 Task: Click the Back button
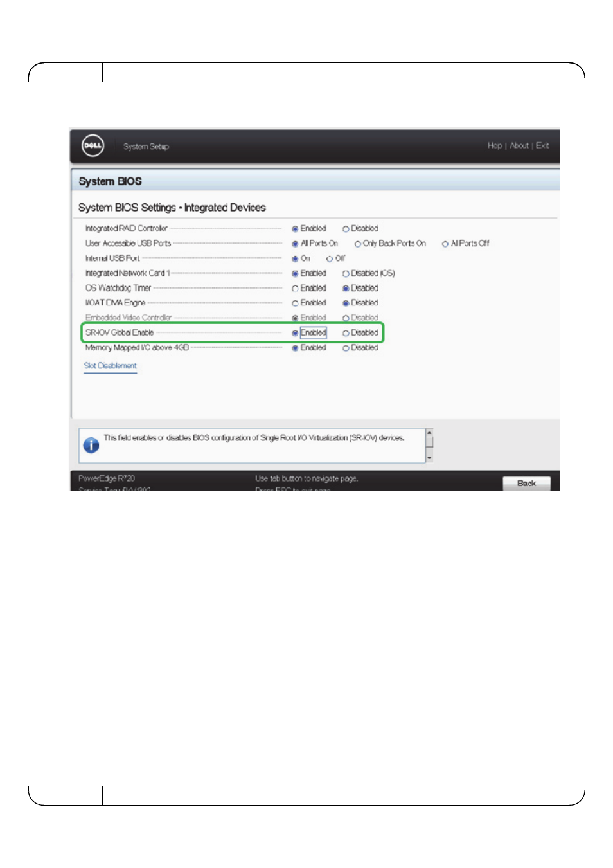click(526, 484)
